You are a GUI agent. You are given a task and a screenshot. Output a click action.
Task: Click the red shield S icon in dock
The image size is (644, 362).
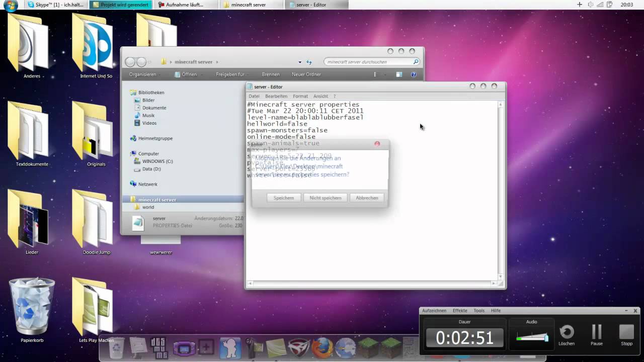click(x=298, y=347)
